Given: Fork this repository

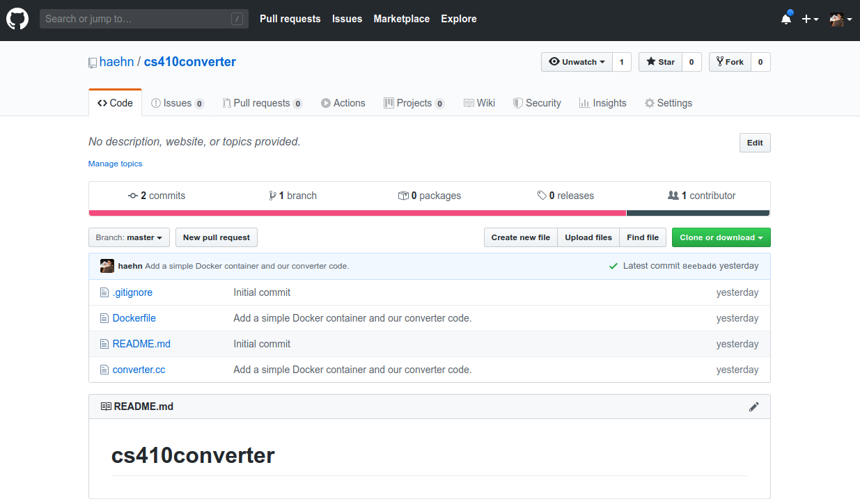Looking at the screenshot, I should pyautogui.click(x=730, y=62).
